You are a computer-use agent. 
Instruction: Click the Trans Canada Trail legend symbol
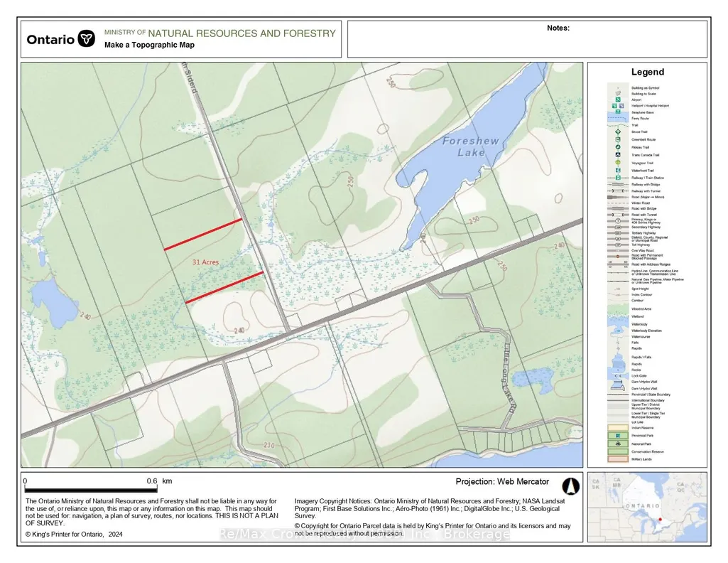pos(618,155)
